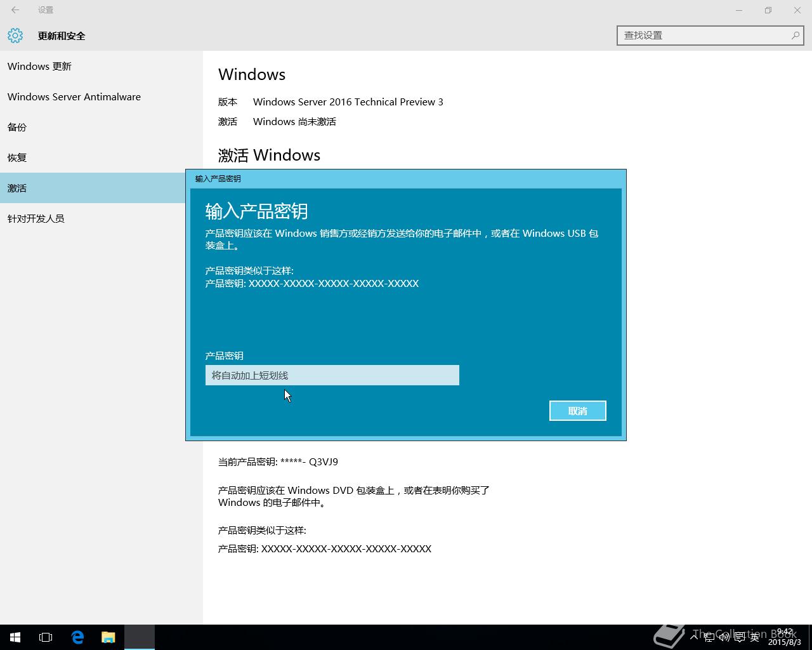Open the network status tray icon

click(x=709, y=637)
